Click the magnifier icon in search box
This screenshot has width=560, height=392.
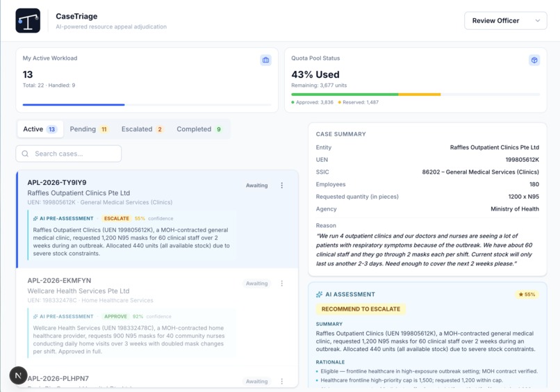point(25,154)
